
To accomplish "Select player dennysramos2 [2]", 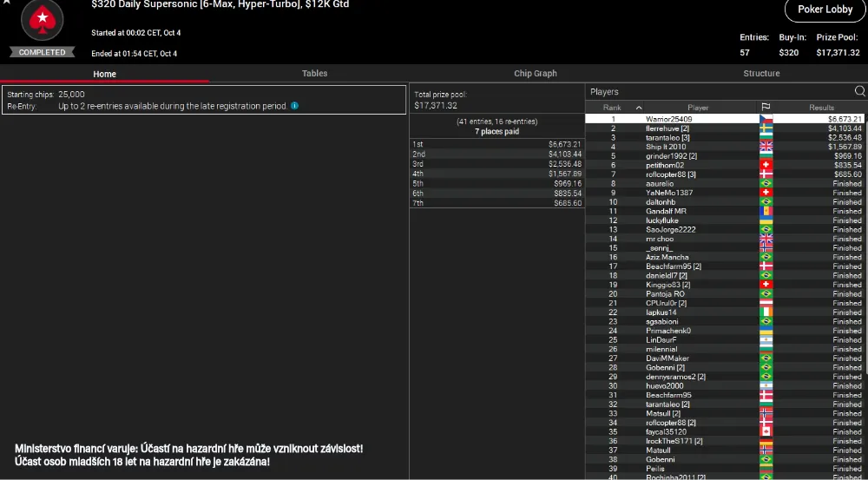I will (675, 377).
